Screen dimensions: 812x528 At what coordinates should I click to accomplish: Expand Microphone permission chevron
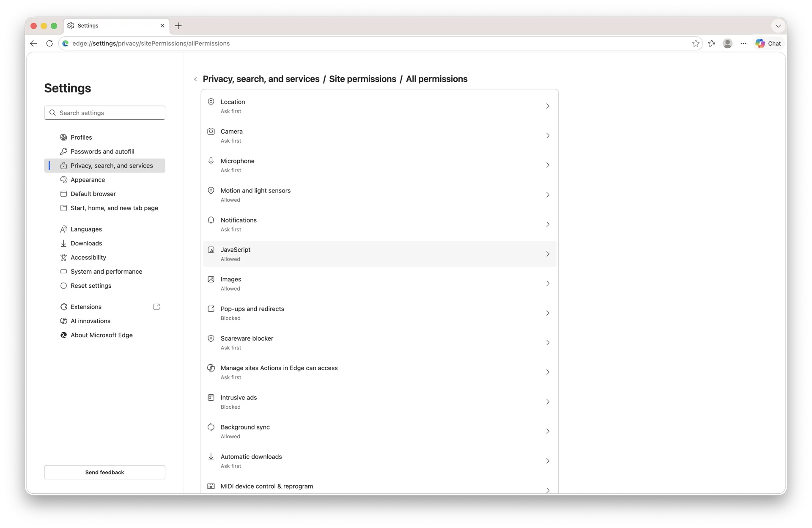coord(548,165)
